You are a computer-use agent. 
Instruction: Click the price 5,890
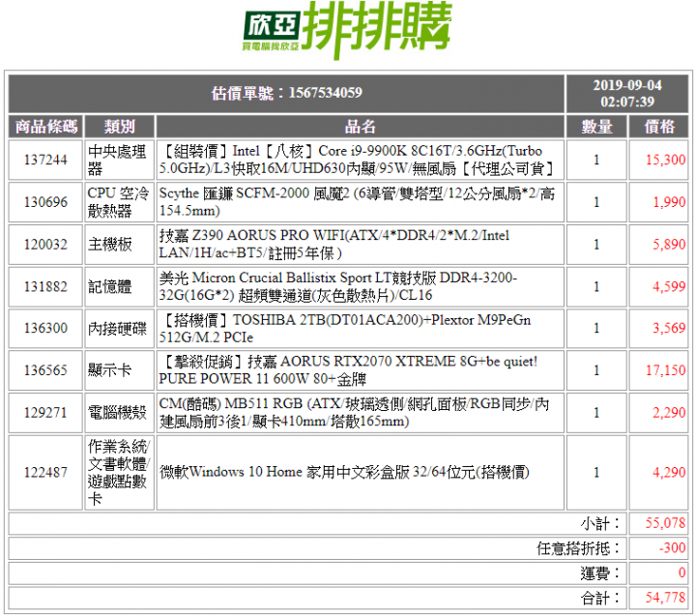[x=669, y=245]
